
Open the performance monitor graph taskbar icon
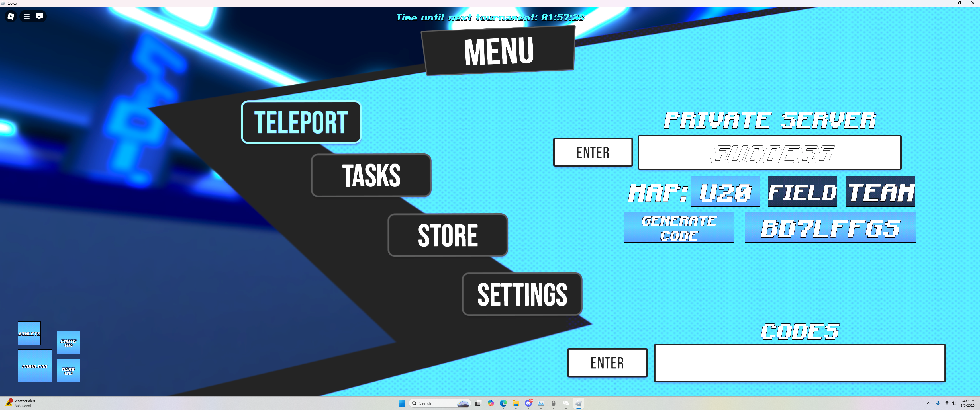coord(541,403)
